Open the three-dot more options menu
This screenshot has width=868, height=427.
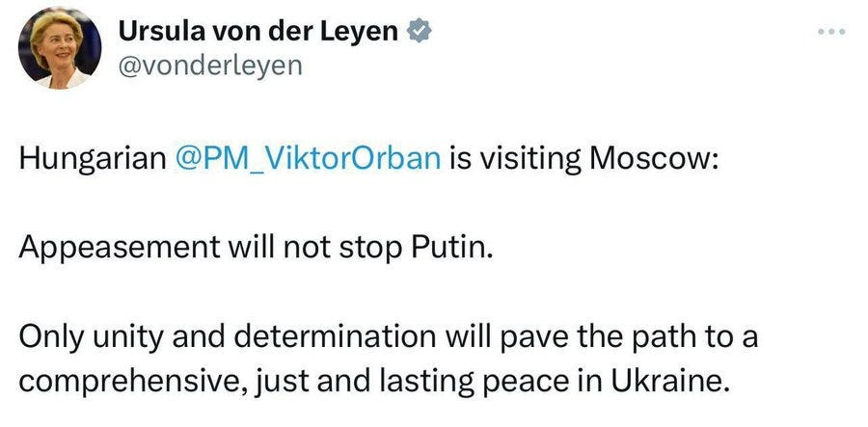coord(832,32)
